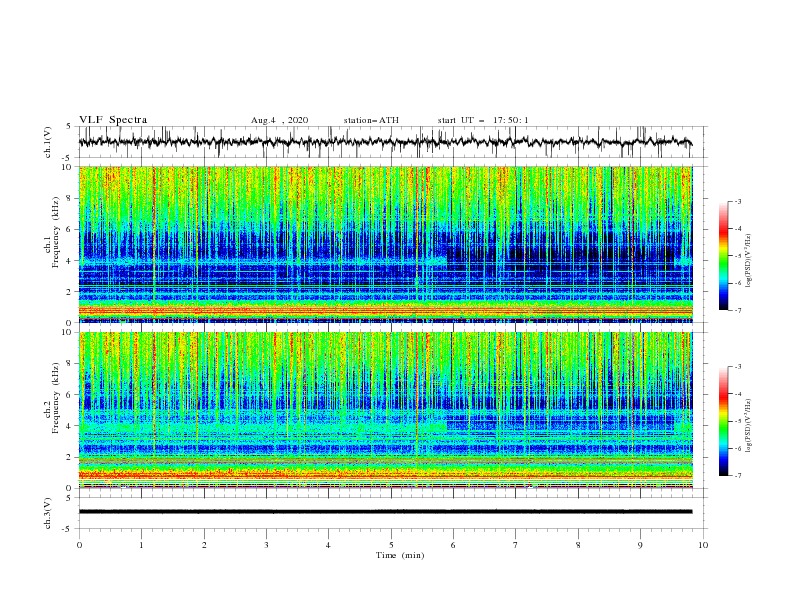
Task: Click the time axis tick label '7'
Action: pyautogui.click(x=516, y=545)
